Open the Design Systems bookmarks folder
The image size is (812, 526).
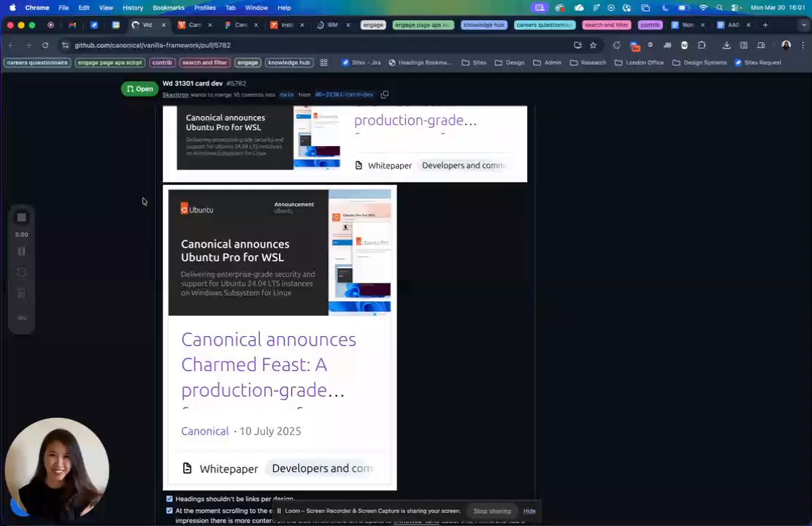(700, 63)
